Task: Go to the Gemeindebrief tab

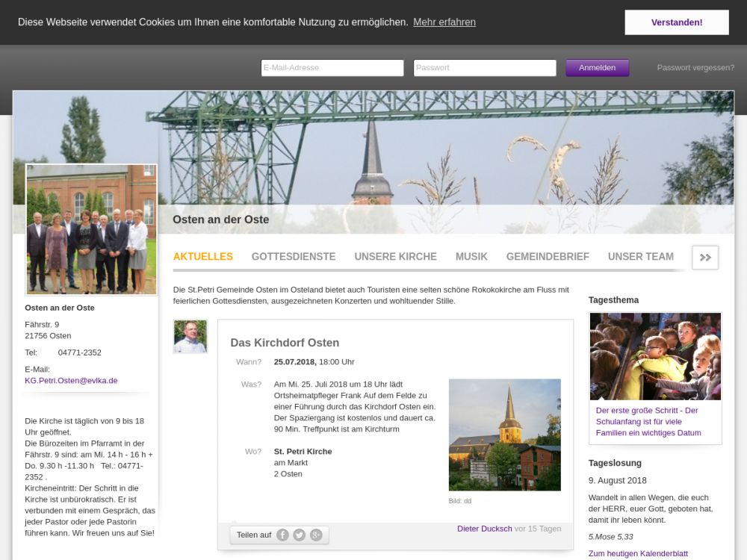Action: [x=548, y=256]
